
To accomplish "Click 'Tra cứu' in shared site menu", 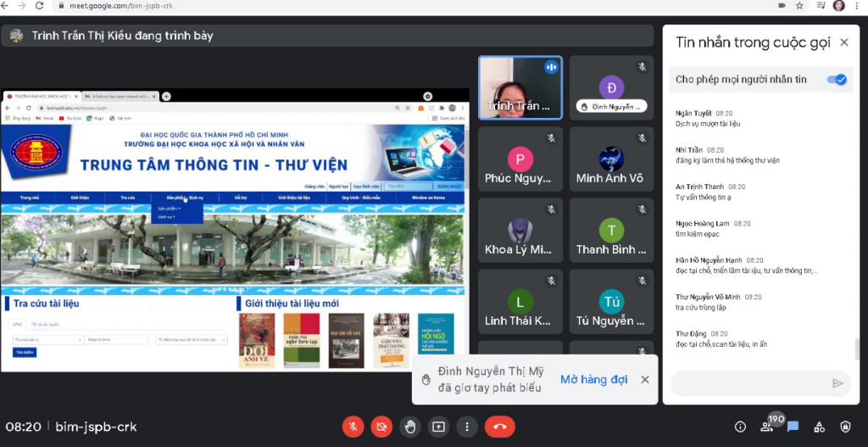I will pos(128,198).
